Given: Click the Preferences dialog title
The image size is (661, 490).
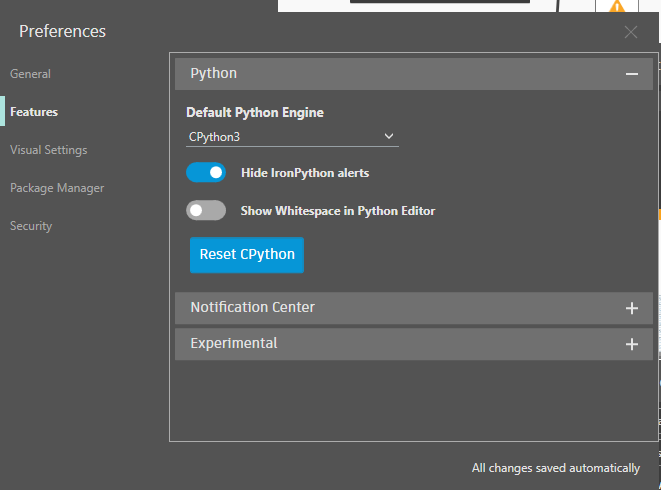Looking at the screenshot, I should tap(62, 31).
